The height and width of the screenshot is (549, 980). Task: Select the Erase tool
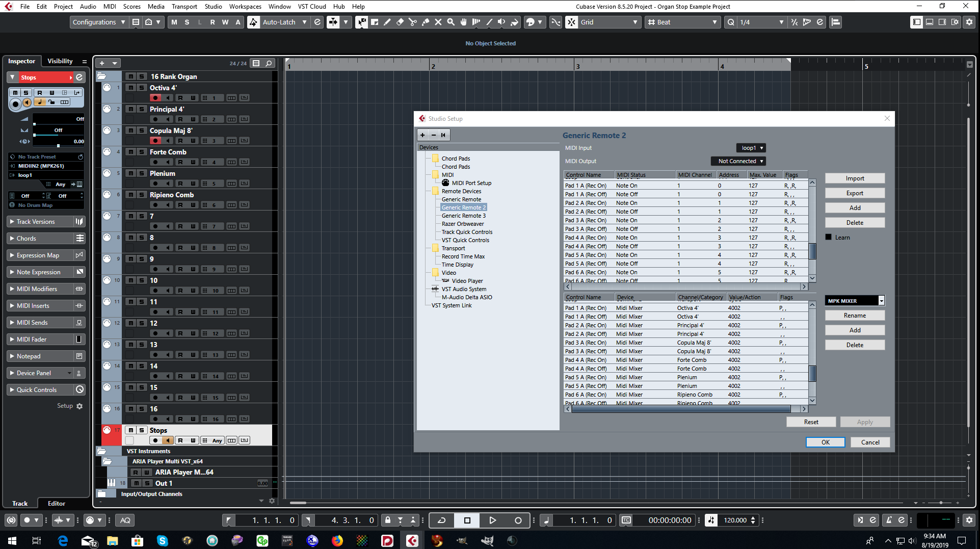(x=400, y=22)
